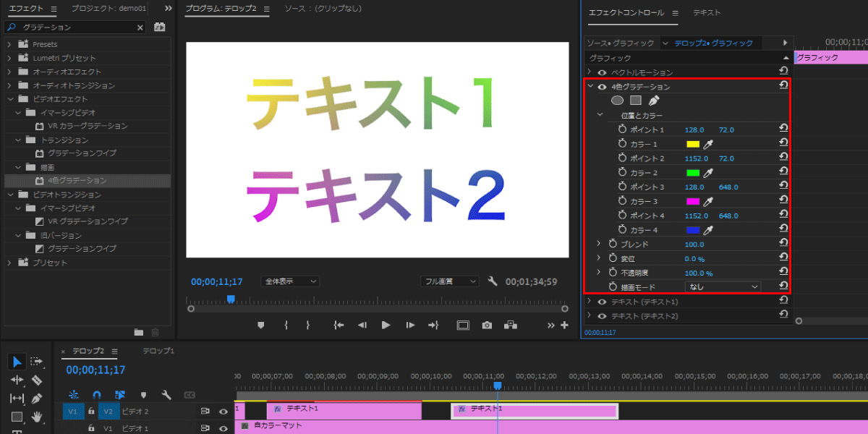The width and height of the screenshot is (868, 434).
Task: Expand the Presets folder
Action: pos(9,44)
